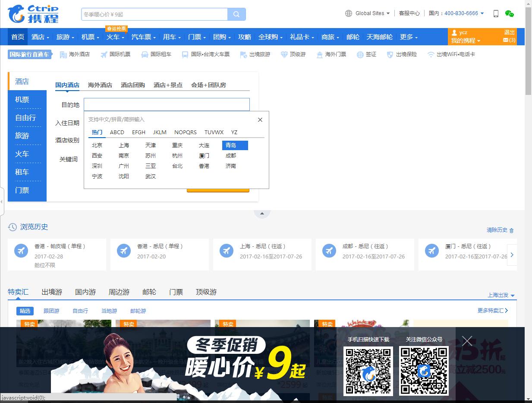
Task: Click the search magnifier button
Action: tap(236, 14)
